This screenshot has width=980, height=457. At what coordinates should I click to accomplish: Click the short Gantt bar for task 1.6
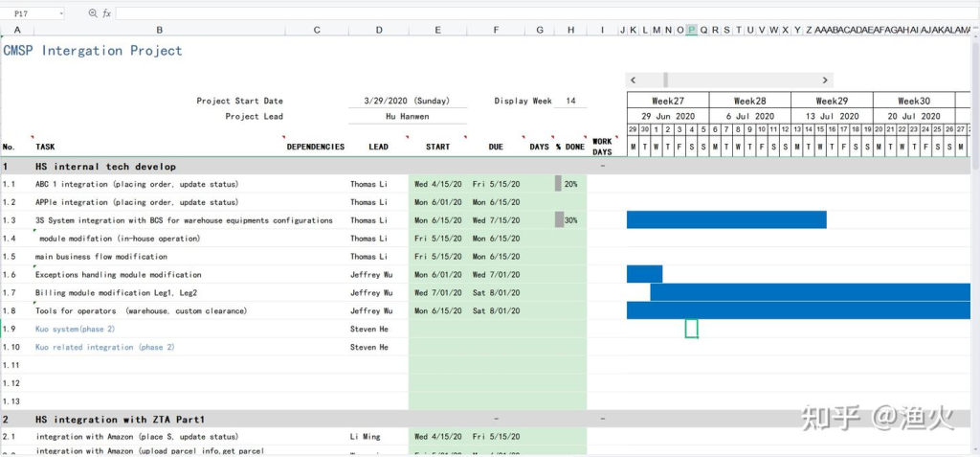(x=644, y=274)
